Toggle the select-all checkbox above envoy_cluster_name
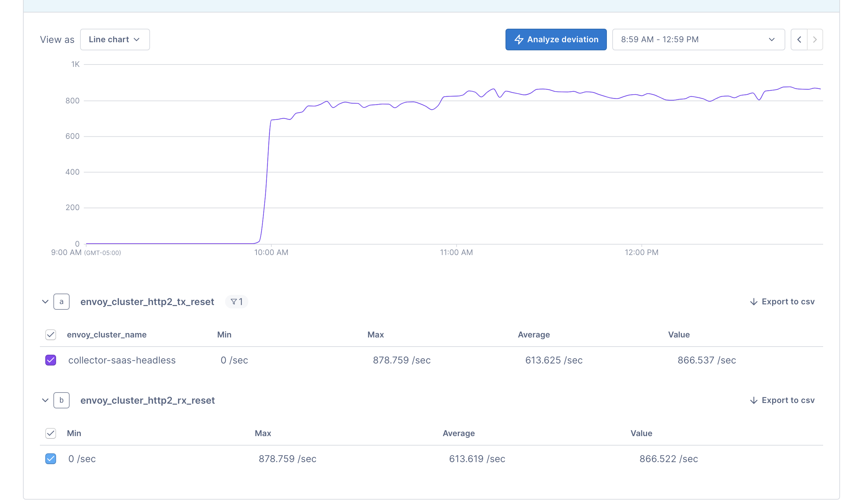Image resolution: width=863 pixels, height=504 pixels. click(x=50, y=335)
